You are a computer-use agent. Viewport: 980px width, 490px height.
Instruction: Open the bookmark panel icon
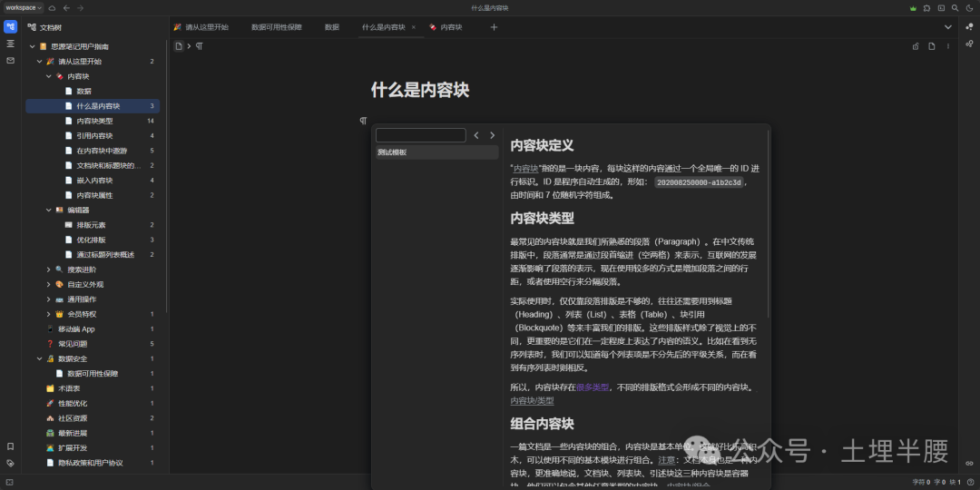pyautogui.click(x=11, y=446)
